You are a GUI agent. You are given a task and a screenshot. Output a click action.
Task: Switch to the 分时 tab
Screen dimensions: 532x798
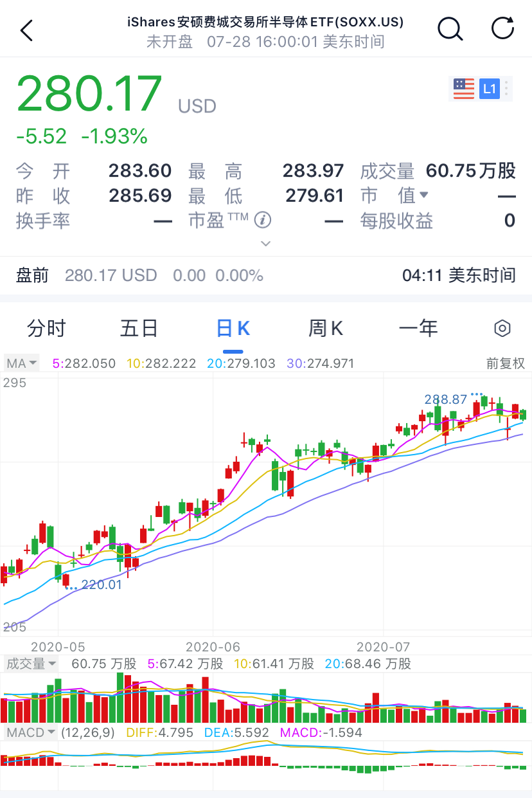click(x=46, y=329)
